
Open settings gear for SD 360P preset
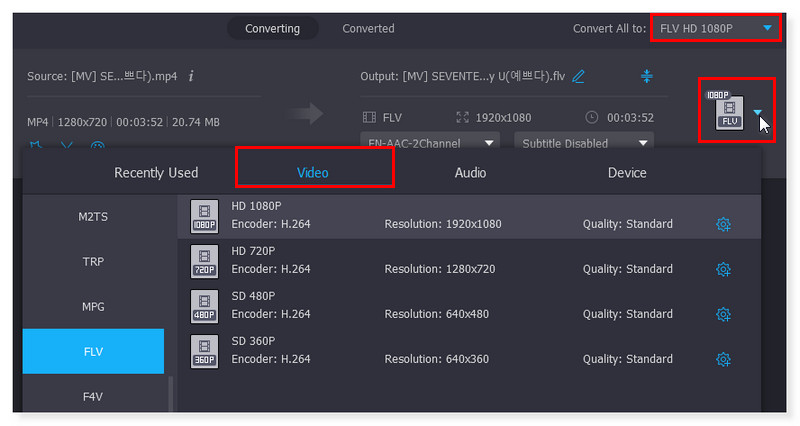pos(724,359)
